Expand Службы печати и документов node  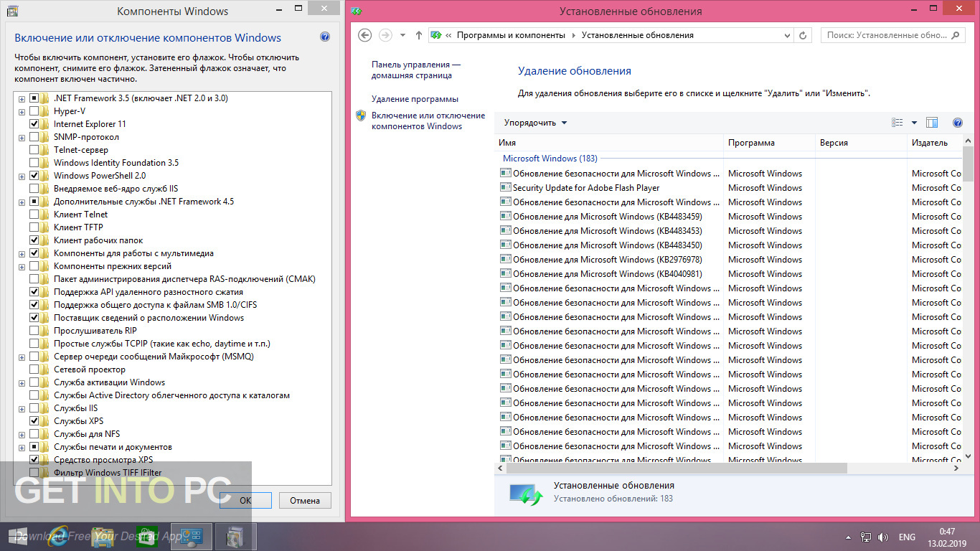click(x=22, y=447)
